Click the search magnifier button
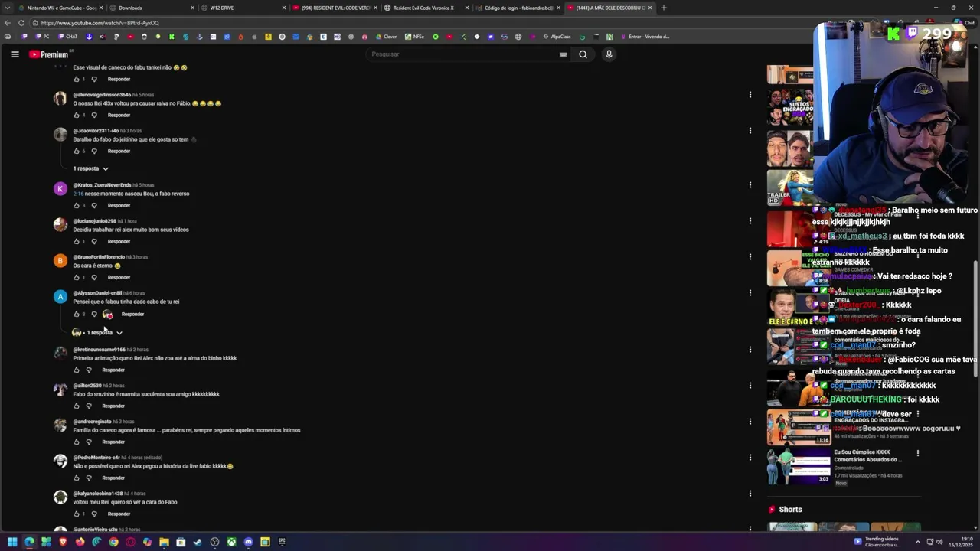 tap(583, 54)
